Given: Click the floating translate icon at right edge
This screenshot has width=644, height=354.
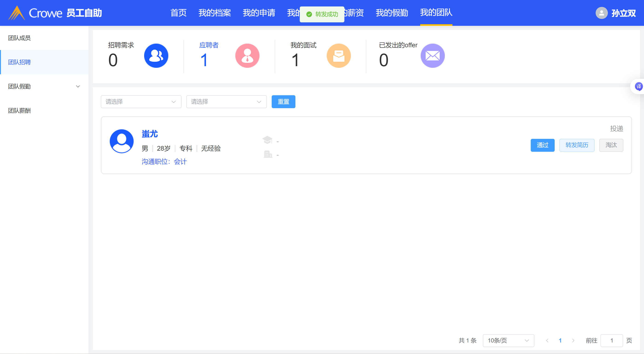Looking at the screenshot, I should click(x=638, y=86).
